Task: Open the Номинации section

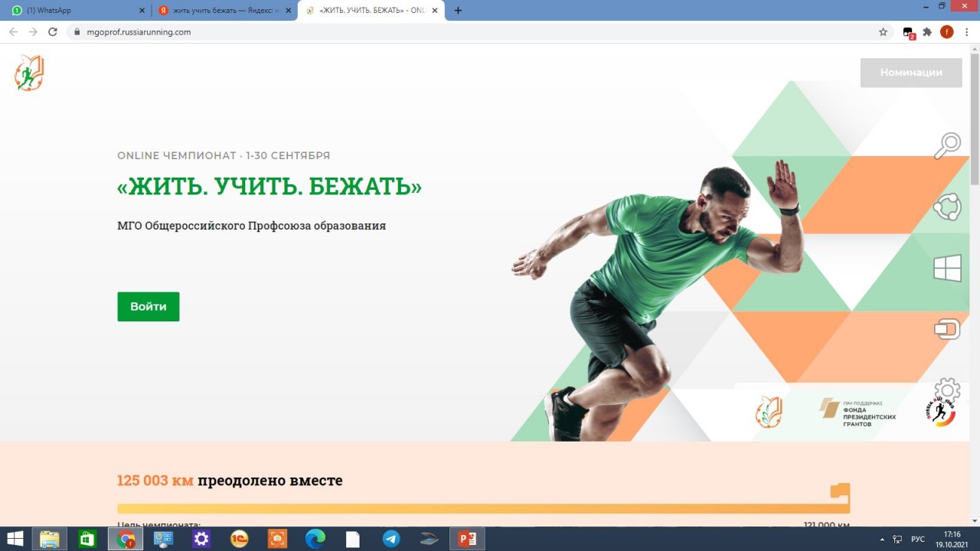Action: pyautogui.click(x=911, y=72)
